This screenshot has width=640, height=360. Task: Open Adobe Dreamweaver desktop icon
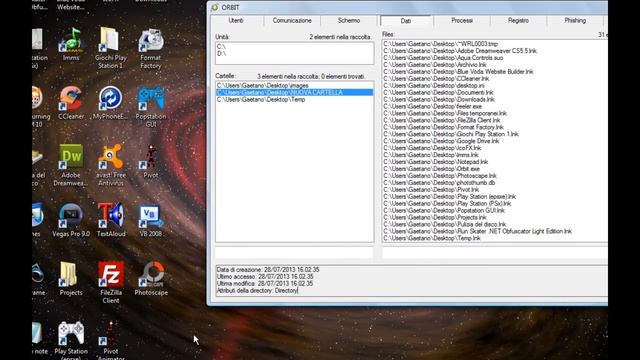click(71, 165)
